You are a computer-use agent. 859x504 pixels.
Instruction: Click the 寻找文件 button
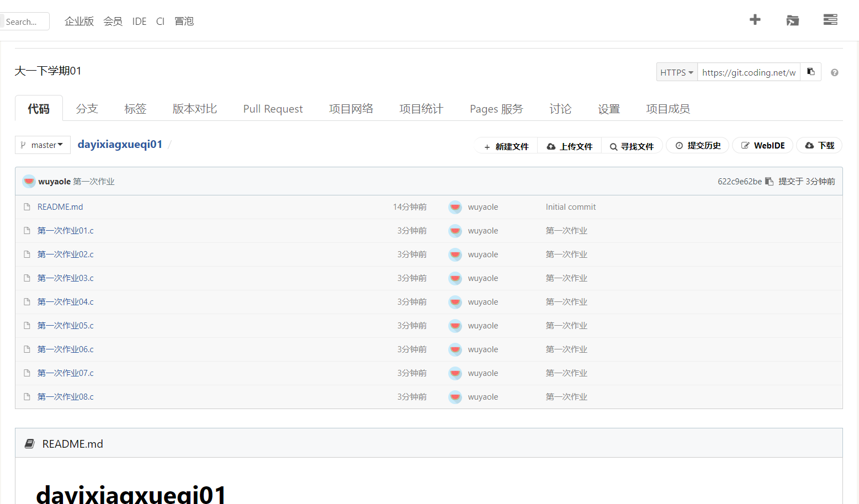coord(632,146)
